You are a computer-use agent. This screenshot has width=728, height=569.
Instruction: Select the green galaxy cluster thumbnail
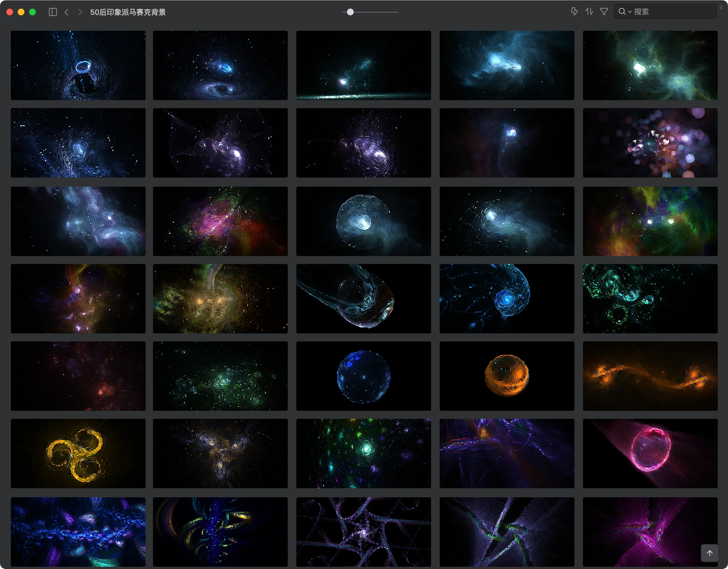click(x=220, y=376)
